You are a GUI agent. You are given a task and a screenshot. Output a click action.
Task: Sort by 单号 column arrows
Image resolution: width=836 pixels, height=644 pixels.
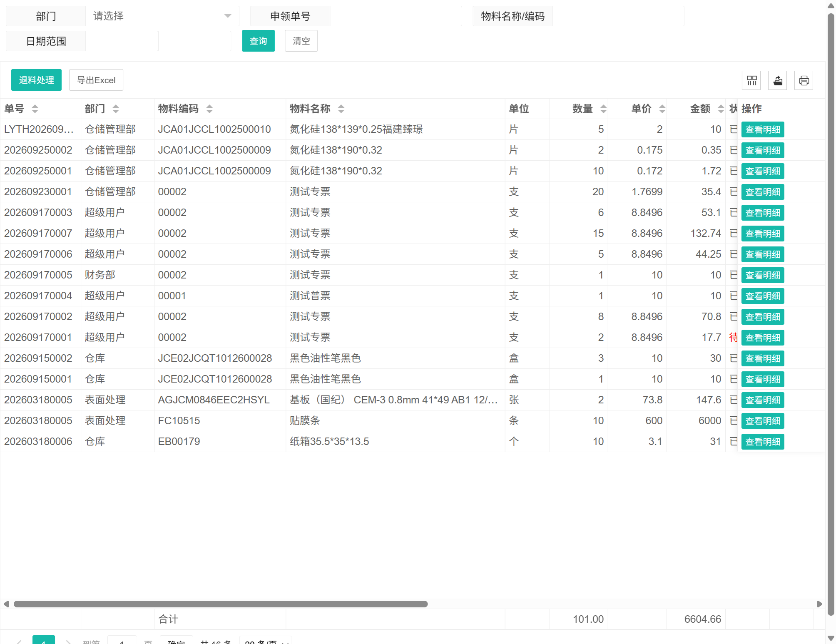35,109
